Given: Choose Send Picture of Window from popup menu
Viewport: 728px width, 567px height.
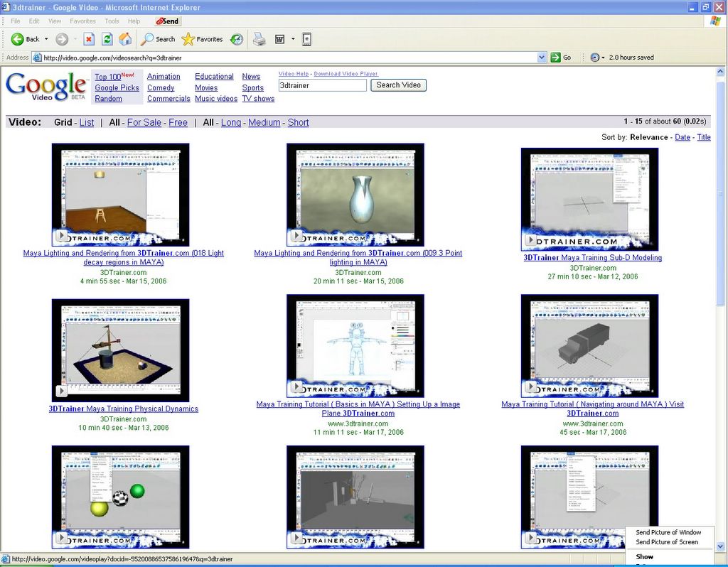Looking at the screenshot, I should 668,532.
